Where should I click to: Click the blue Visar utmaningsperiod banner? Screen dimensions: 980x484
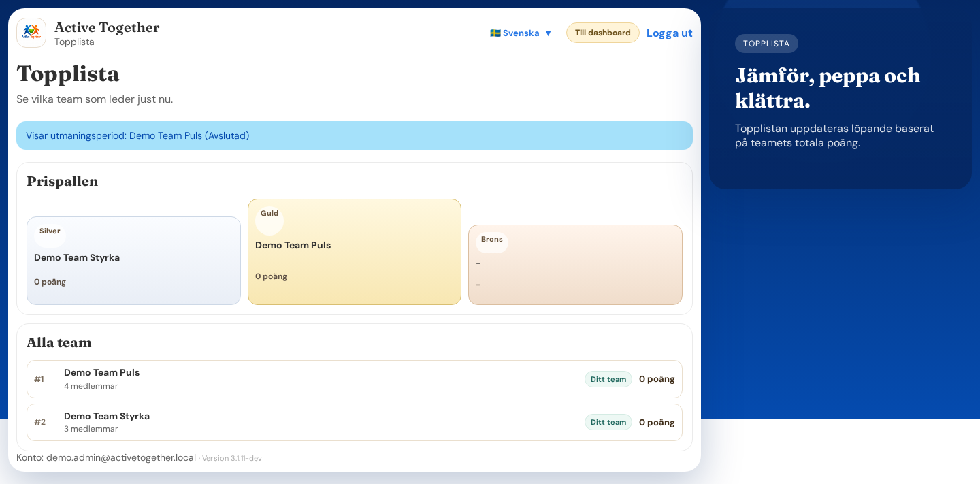354,135
